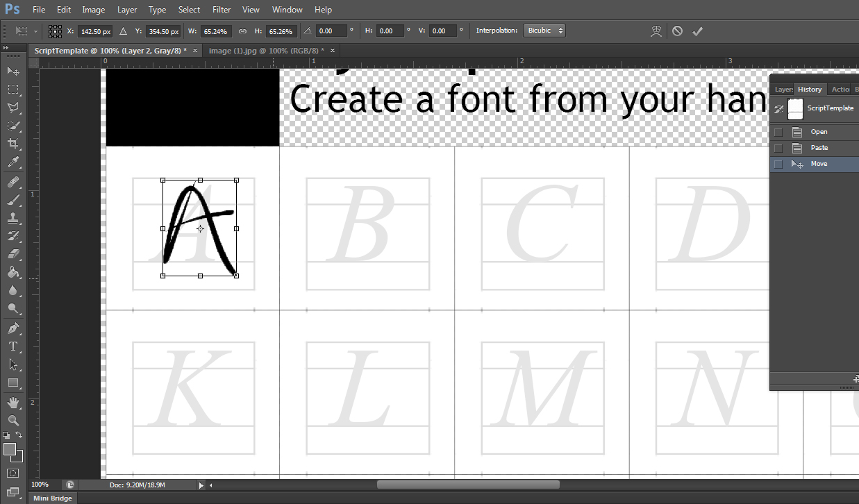
Task: Select the Eraser tool
Action: [12, 253]
